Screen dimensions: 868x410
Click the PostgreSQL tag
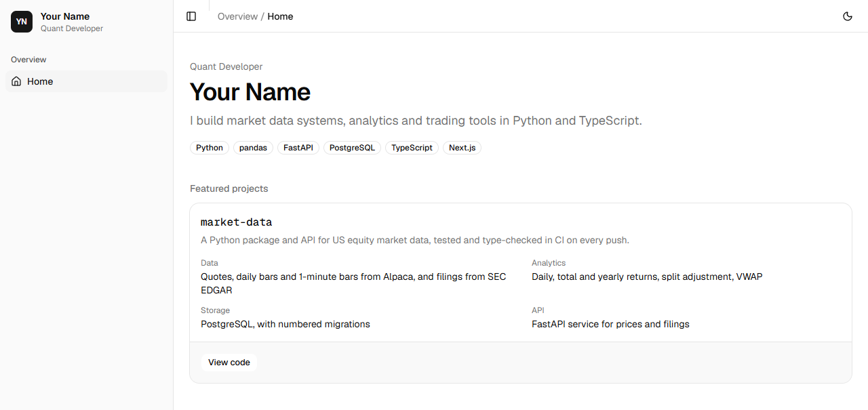point(352,148)
